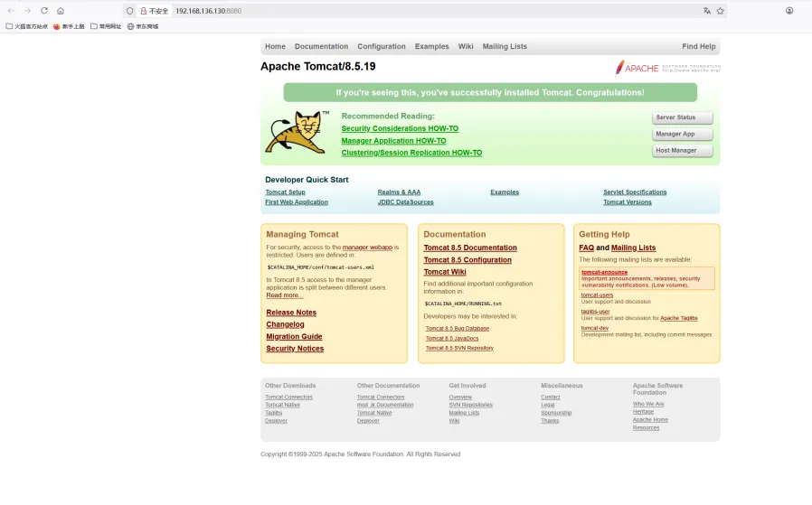
Task: Open the Manager App button
Action: pos(682,134)
